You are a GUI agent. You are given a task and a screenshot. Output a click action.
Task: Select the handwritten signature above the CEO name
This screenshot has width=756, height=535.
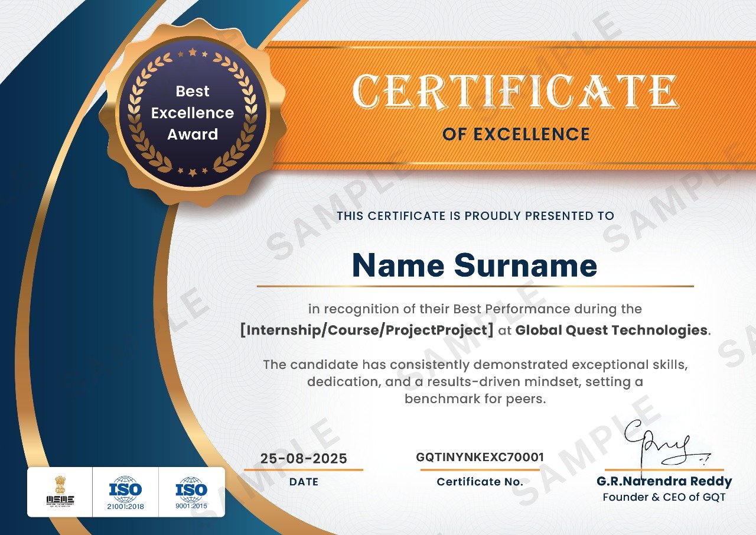[660, 445]
